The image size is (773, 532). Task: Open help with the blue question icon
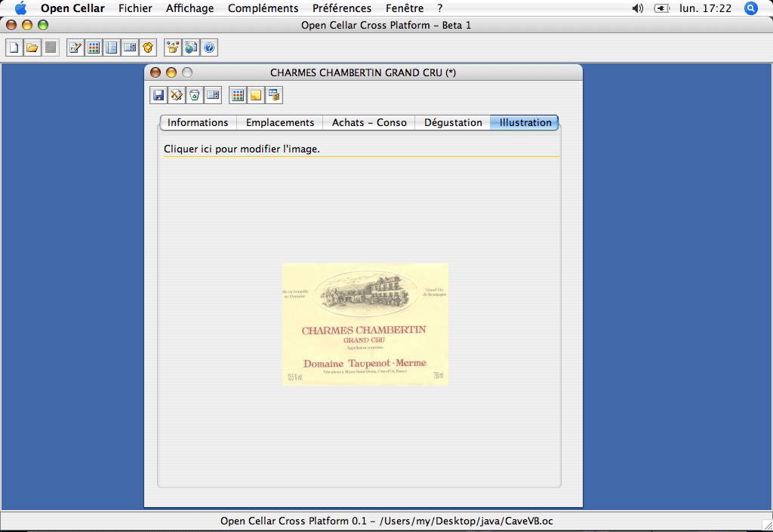click(210, 48)
